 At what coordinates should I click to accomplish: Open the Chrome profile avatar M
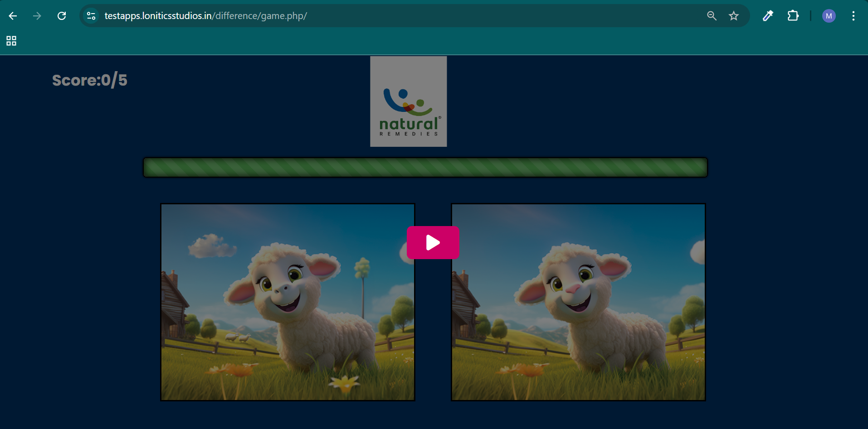click(829, 16)
